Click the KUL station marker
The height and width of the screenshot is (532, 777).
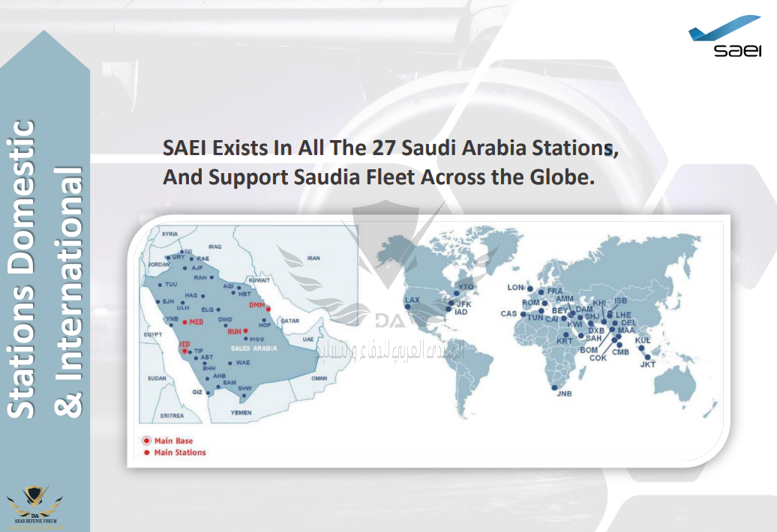pos(641,348)
